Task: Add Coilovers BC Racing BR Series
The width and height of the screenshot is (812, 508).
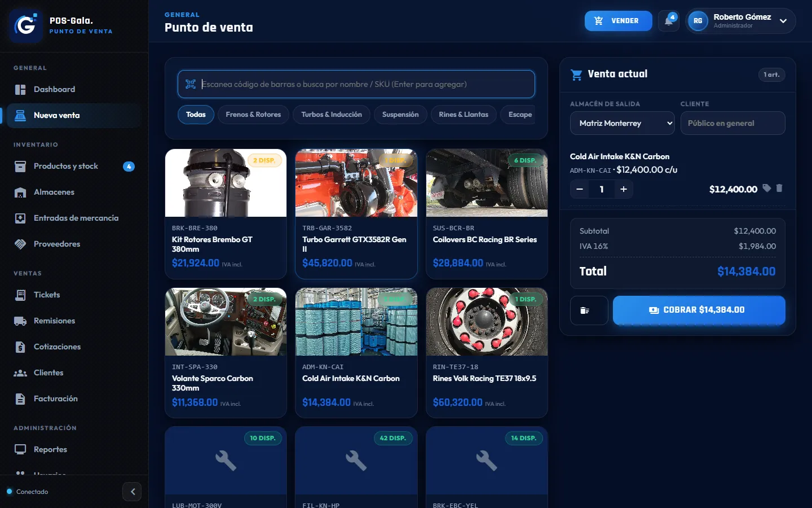Action: (487, 214)
